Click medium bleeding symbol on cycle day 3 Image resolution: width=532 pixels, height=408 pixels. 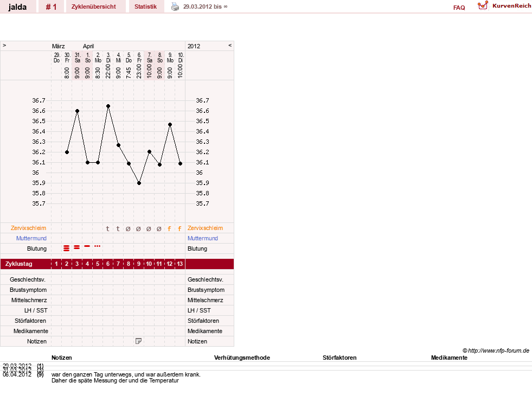coord(76,247)
